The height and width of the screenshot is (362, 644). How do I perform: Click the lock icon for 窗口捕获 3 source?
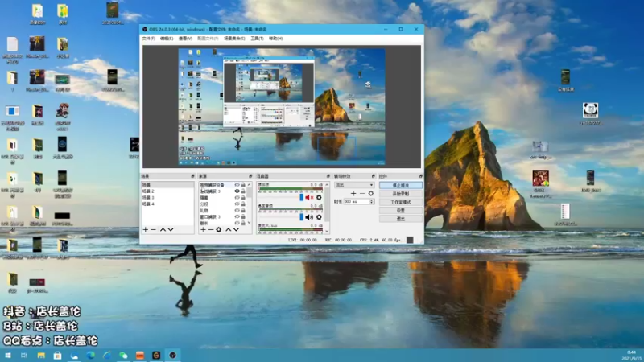pyautogui.click(x=243, y=216)
